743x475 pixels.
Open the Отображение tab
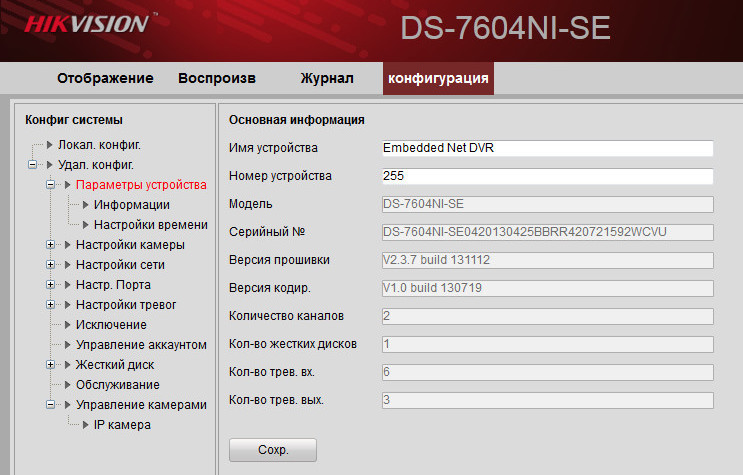tap(105, 78)
